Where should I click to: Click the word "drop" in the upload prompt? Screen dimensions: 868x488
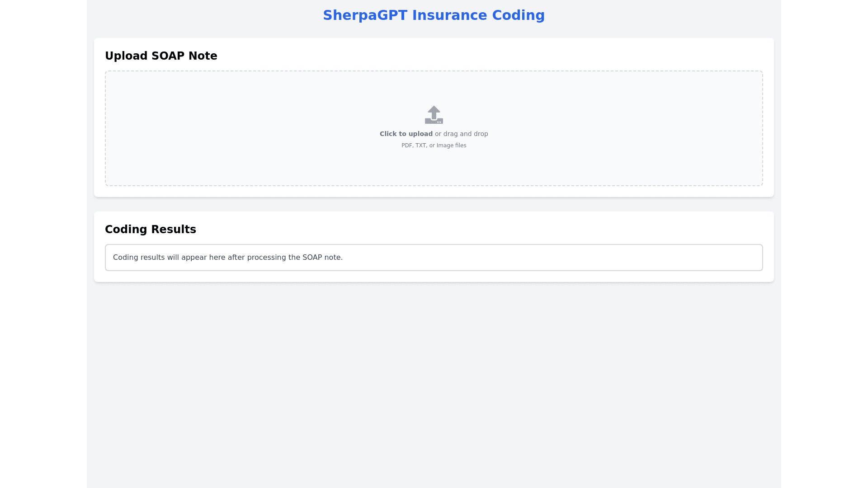481,134
